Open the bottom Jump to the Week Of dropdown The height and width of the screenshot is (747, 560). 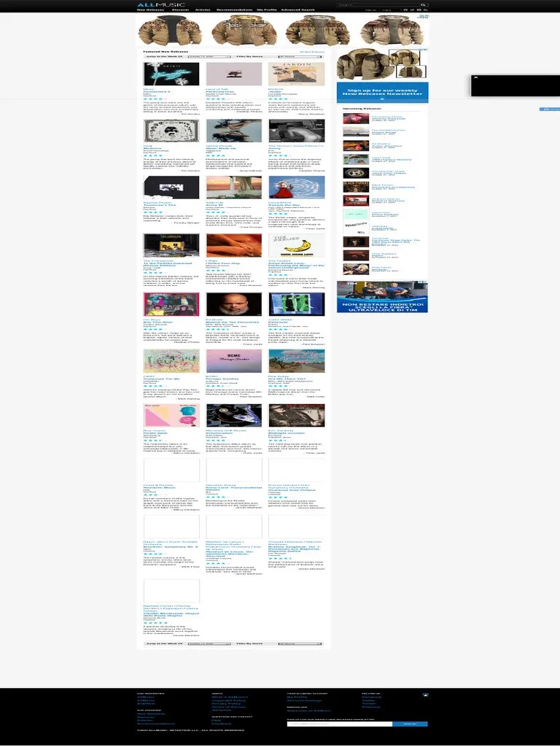coord(209,643)
